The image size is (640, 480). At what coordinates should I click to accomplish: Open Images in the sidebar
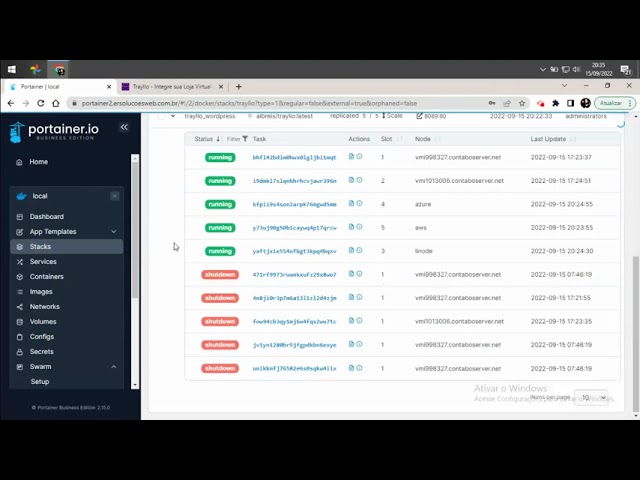point(41,292)
